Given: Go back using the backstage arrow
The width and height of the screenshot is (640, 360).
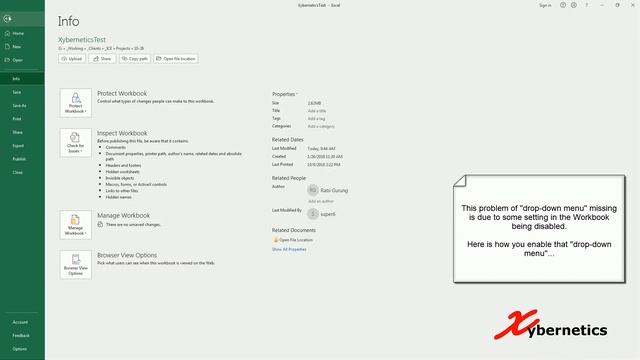Looking at the screenshot, I should [x=7, y=18].
